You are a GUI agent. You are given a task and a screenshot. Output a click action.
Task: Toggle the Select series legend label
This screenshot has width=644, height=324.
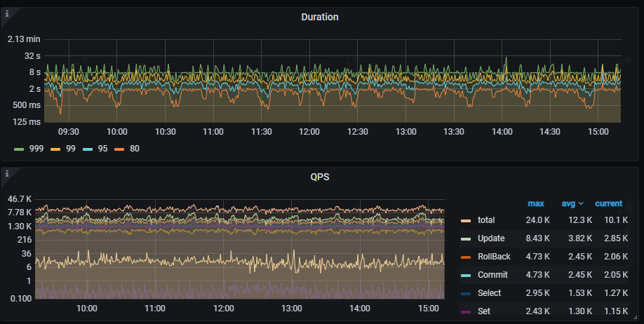tap(489, 293)
